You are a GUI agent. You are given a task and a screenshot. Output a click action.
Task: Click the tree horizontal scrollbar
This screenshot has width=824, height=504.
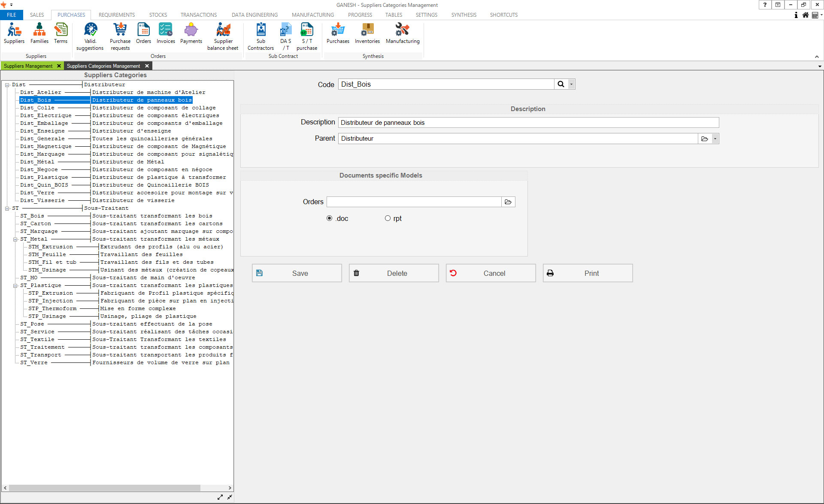(x=104, y=488)
